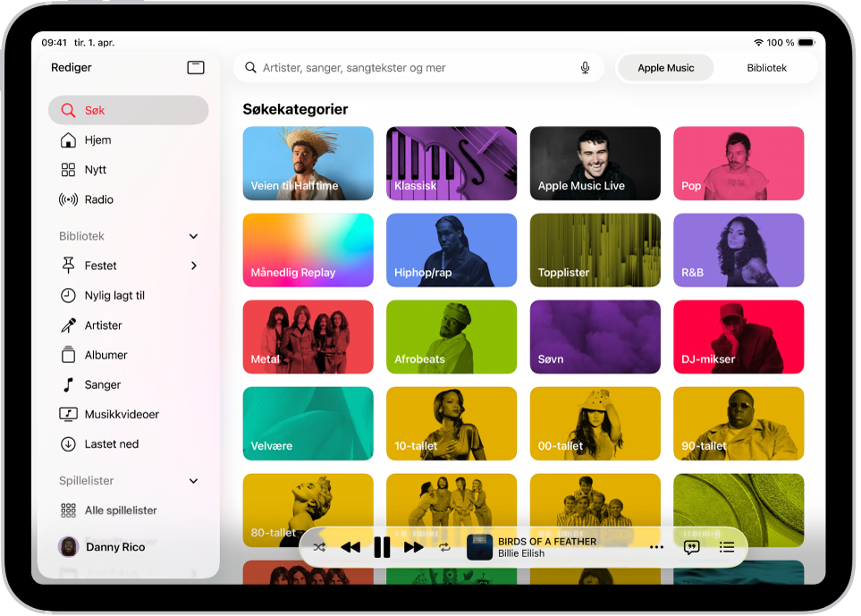Image resolution: width=861 pixels, height=616 pixels.
Task: Tap the sidebar toggle icon beside Rediger
Action: 196,68
